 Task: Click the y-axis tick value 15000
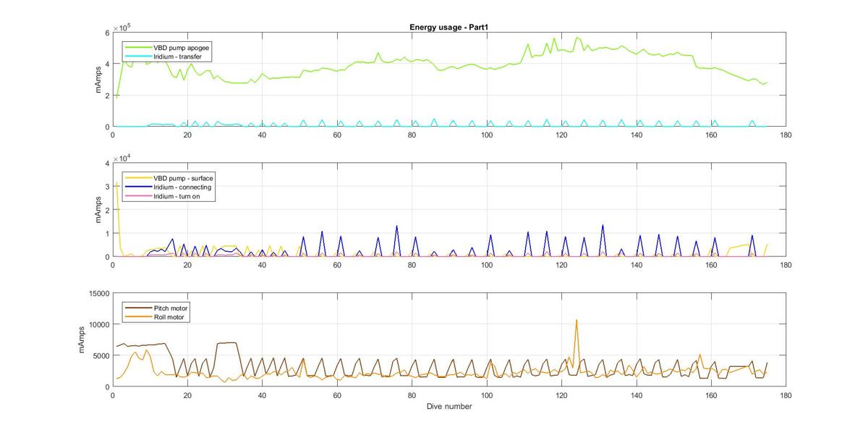(x=98, y=294)
